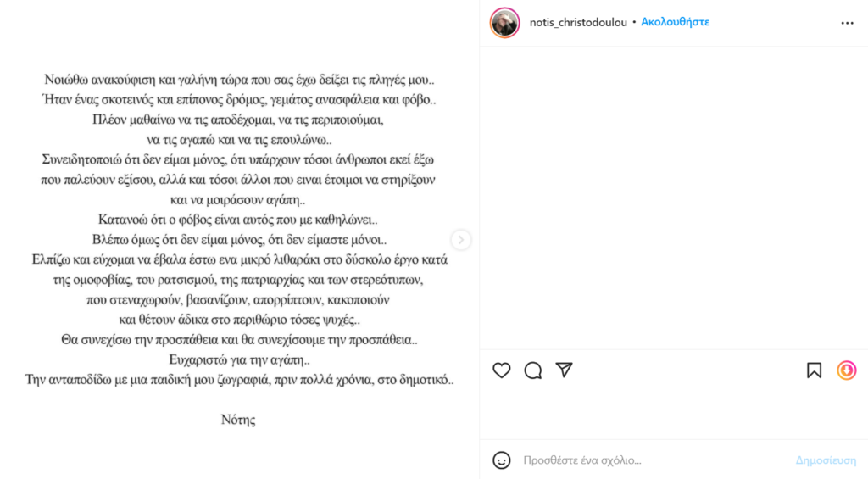Click the line Ευχαριστώ για την αγάπη
Image resolution: width=868 pixels, height=479 pixels.
[239, 360]
